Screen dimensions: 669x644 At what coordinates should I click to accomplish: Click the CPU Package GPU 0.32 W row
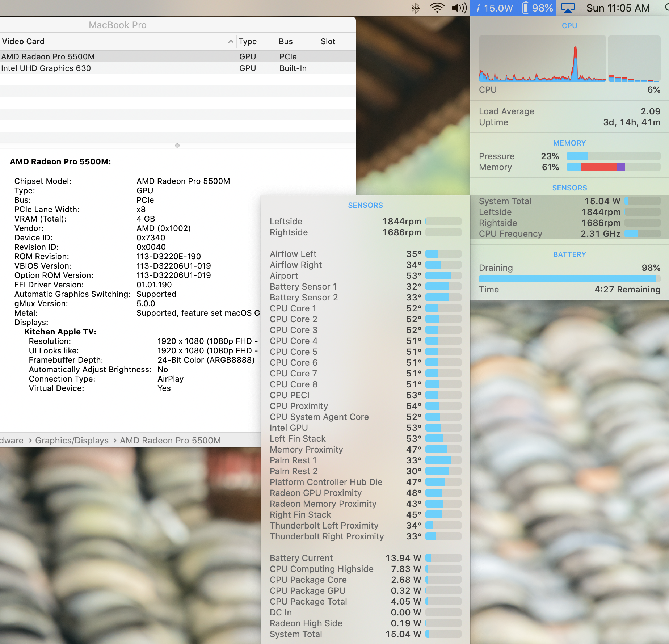pyautogui.click(x=365, y=590)
